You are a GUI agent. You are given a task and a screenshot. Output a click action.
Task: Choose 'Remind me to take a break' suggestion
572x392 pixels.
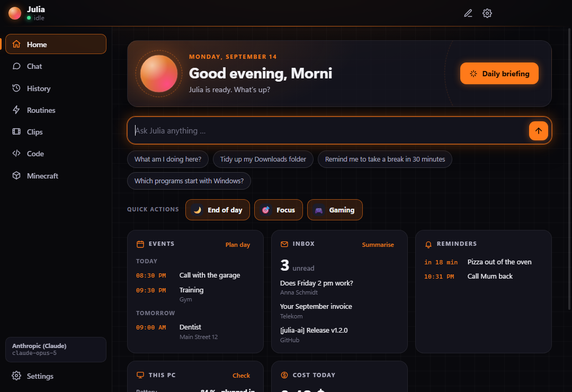pyautogui.click(x=385, y=159)
